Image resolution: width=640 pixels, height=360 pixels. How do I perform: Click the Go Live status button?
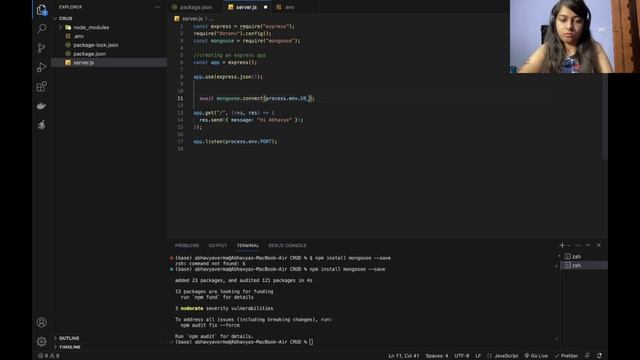[536, 356]
